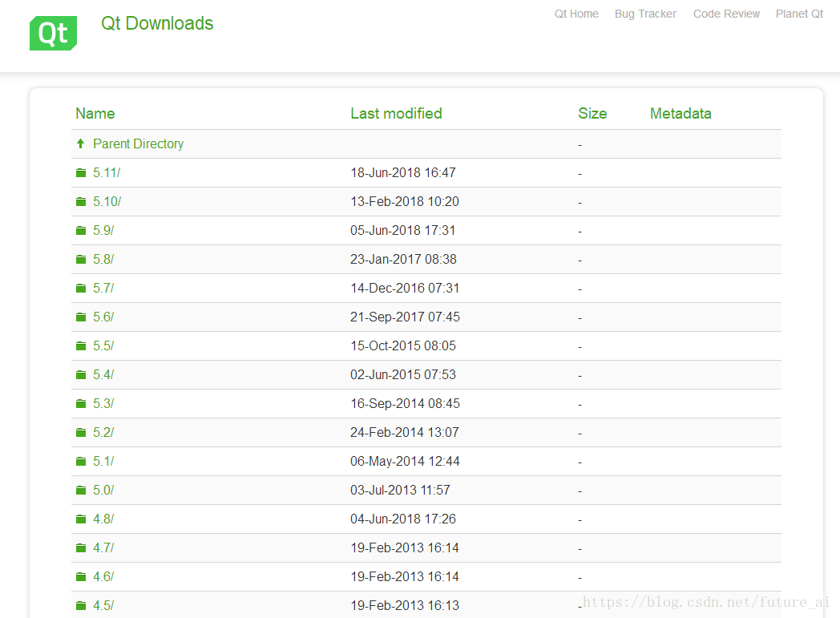Viewport: 840px width, 618px height.
Task: Open the 5.10/ directory link
Action: click(107, 201)
